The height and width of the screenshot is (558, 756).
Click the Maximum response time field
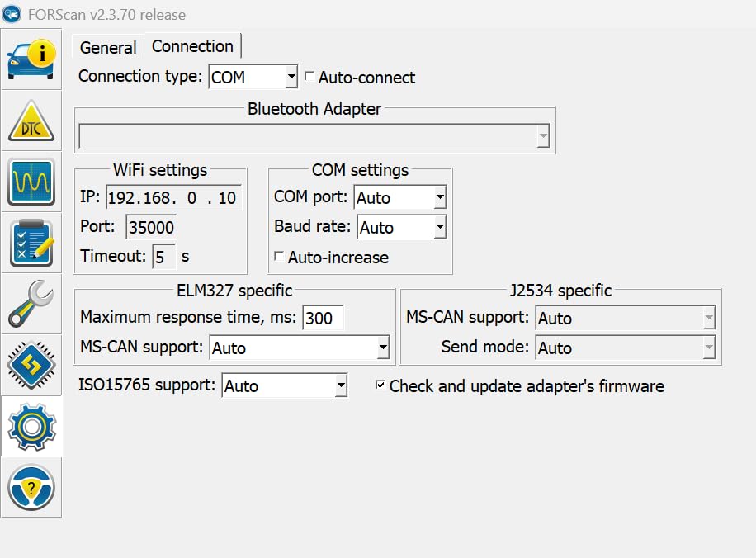pyautogui.click(x=323, y=318)
